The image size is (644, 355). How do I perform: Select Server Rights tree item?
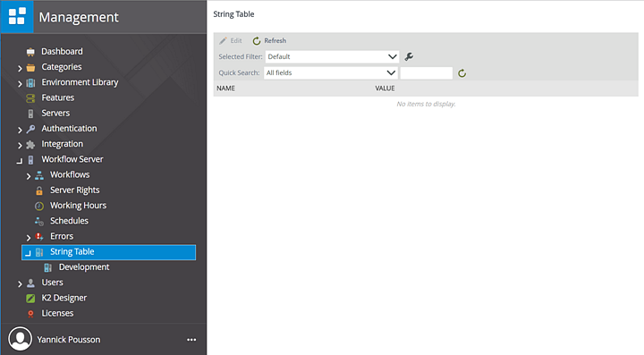(x=75, y=190)
